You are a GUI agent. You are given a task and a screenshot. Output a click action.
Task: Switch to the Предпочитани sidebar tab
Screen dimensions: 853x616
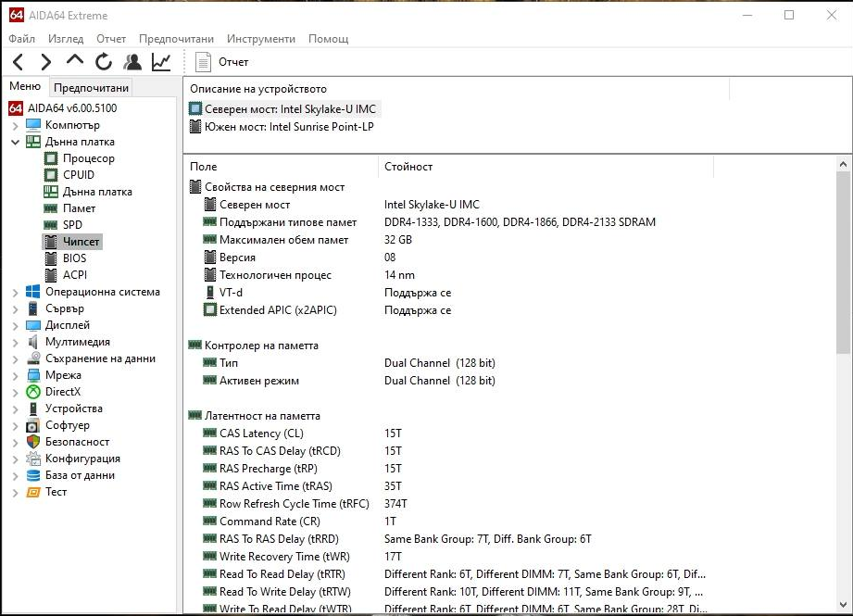point(91,88)
